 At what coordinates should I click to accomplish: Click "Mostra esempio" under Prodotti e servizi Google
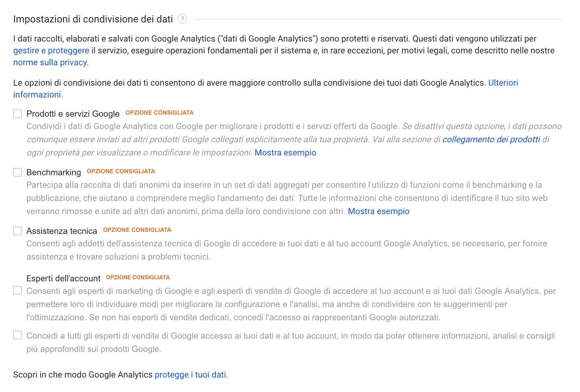click(x=285, y=153)
